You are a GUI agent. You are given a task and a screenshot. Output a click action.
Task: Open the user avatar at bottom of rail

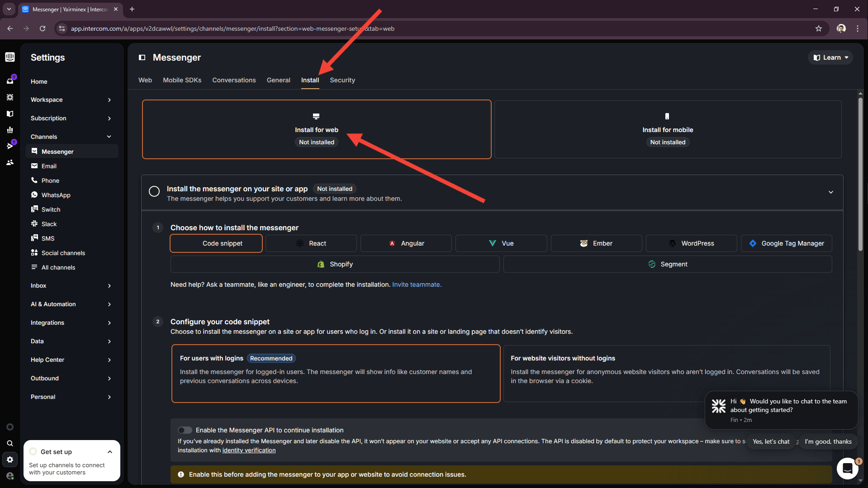point(10,476)
